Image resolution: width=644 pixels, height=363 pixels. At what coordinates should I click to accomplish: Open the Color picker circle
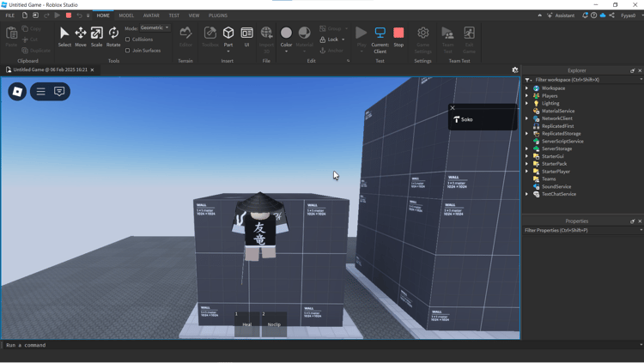pos(286,33)
